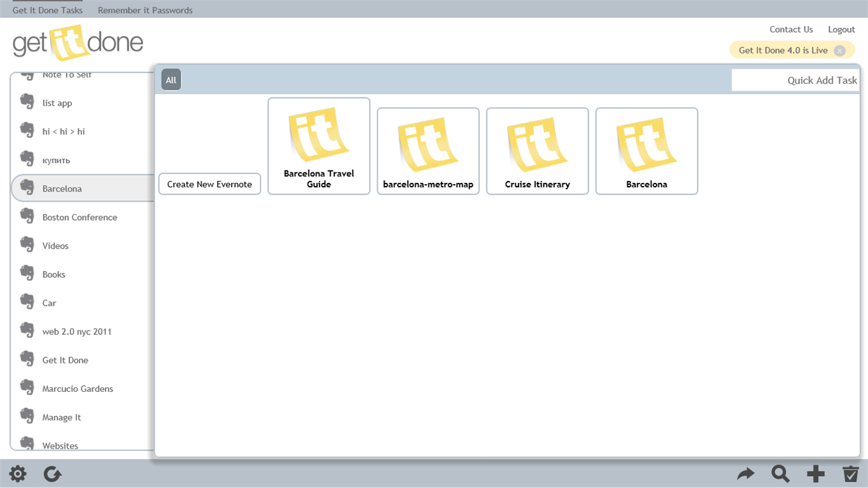Open the settings gear icon
The height and width of the screenshot is (488, 868).
pyautogui.click(x=17, y=473)
